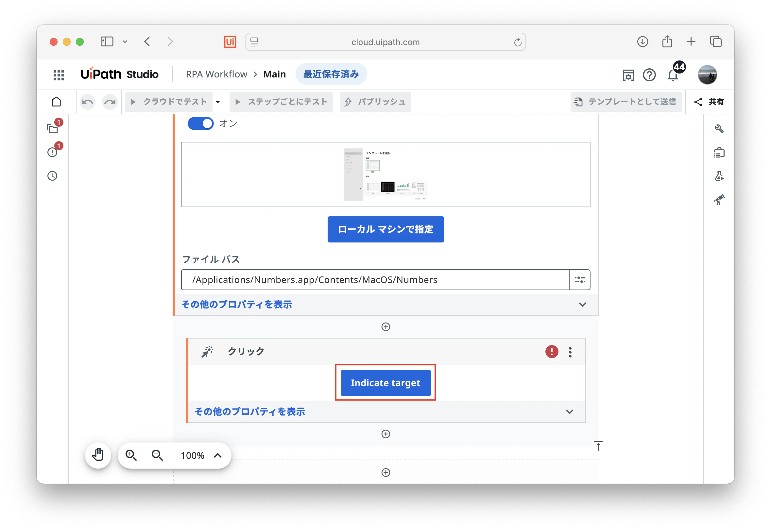This screenshot has height=532, width=771.
Task: Open the project explorer panel icon
Action: click(53, 128)
